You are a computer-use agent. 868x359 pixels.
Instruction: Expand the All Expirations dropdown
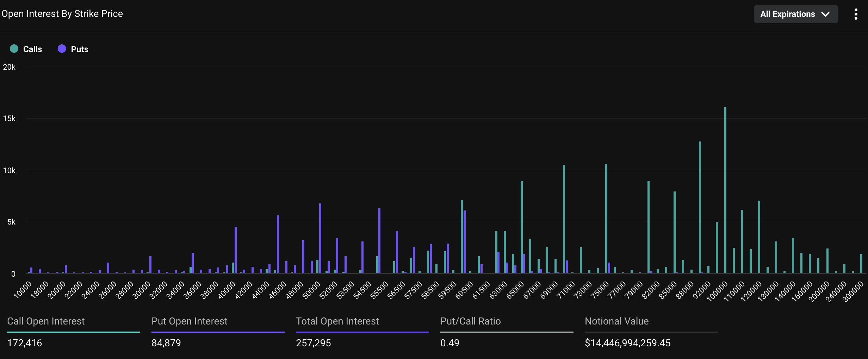795,14
